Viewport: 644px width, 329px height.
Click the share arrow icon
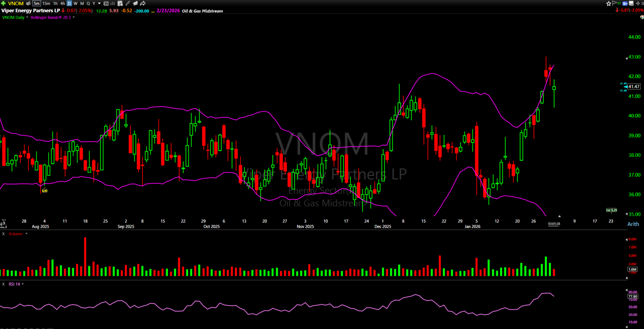click(x=143, y=3)
